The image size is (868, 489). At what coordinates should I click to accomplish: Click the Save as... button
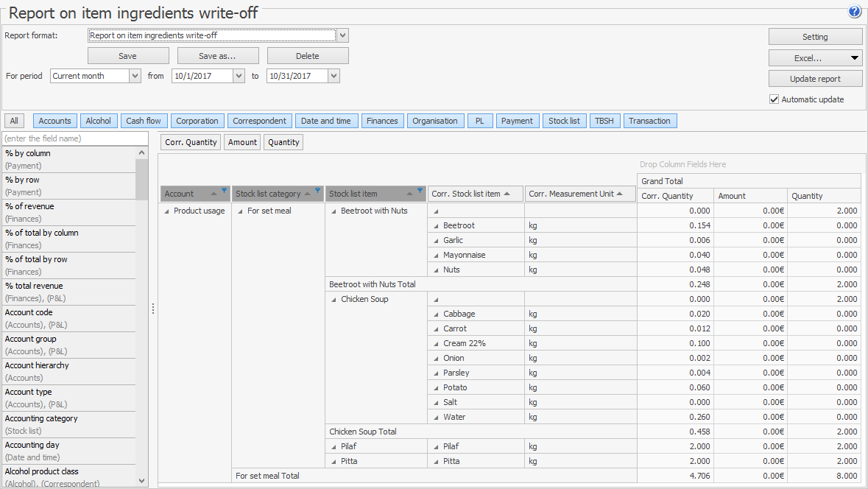pyautogui.click(x=217, y=56)
